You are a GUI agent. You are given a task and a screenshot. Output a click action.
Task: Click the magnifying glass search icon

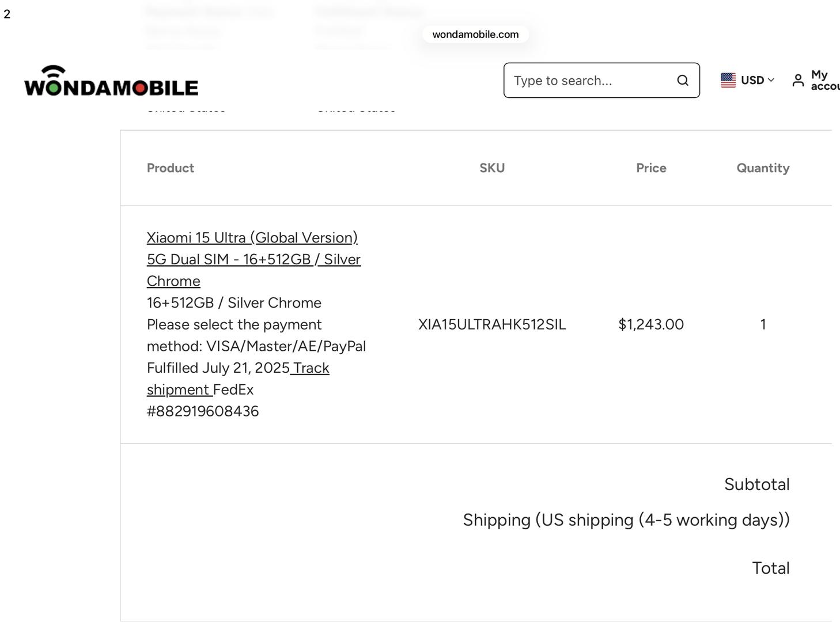pyautogui.click(x=683, y=81)
